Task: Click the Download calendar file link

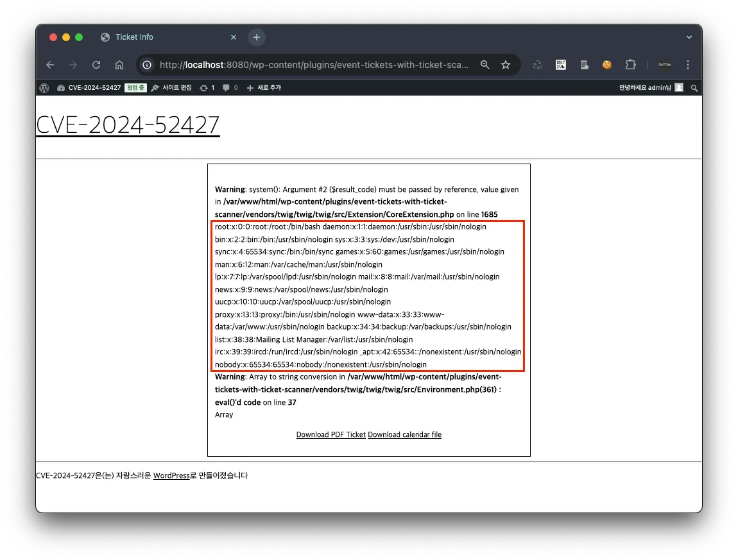Action: (405, 435)
